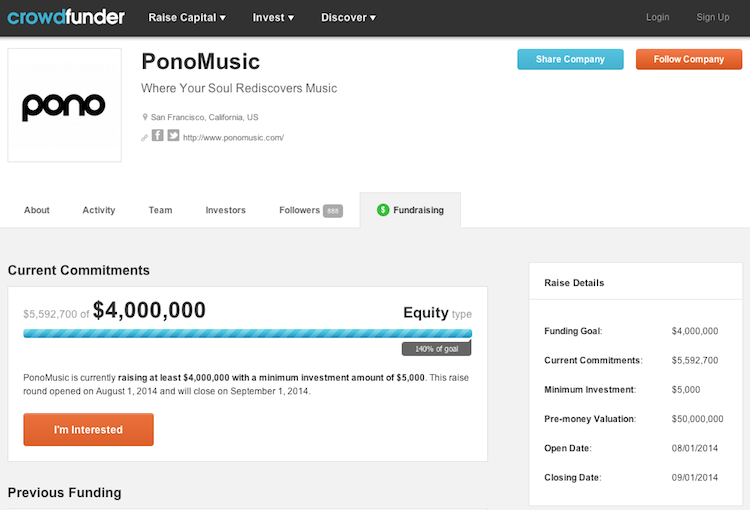Click the 888 followers count badge

coord(333,211)
